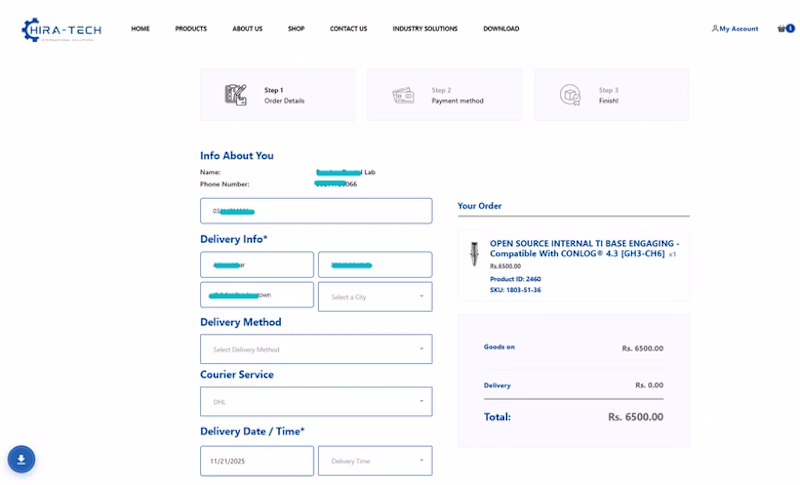Viewport: 800px width, 485px height.
Task: Click the Contact Us menu link
Action: point(348,29)
